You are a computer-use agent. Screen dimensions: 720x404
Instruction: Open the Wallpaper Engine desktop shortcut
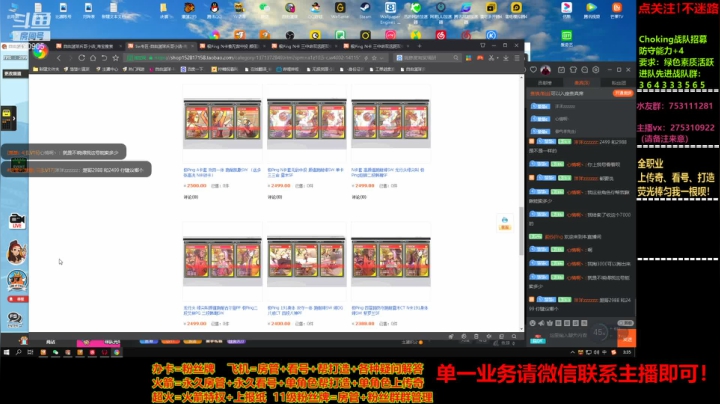point(390,12)
